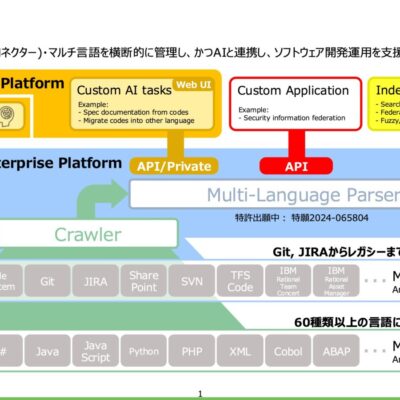Click the Web UI badge
Viewport: 400px width, 400px height.
pos(193,85)
